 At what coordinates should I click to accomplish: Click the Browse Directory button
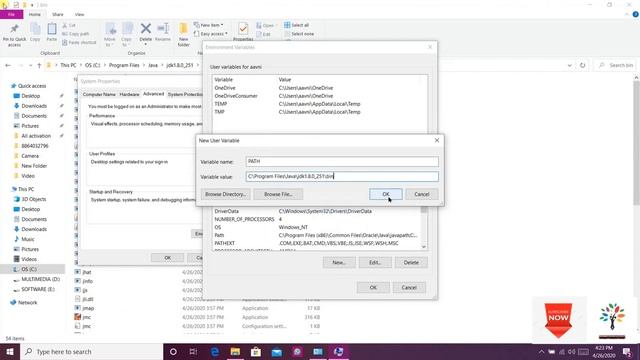(x=225, y=194)
